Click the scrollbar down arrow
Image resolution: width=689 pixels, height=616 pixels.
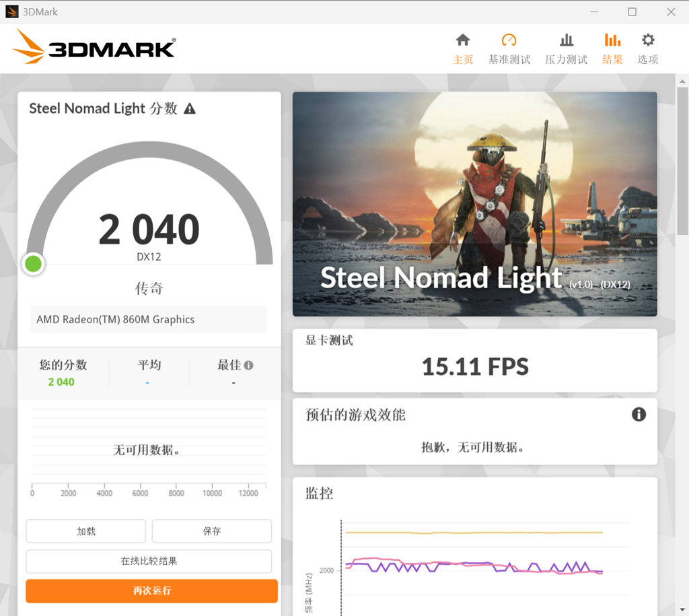click(682, 609)
